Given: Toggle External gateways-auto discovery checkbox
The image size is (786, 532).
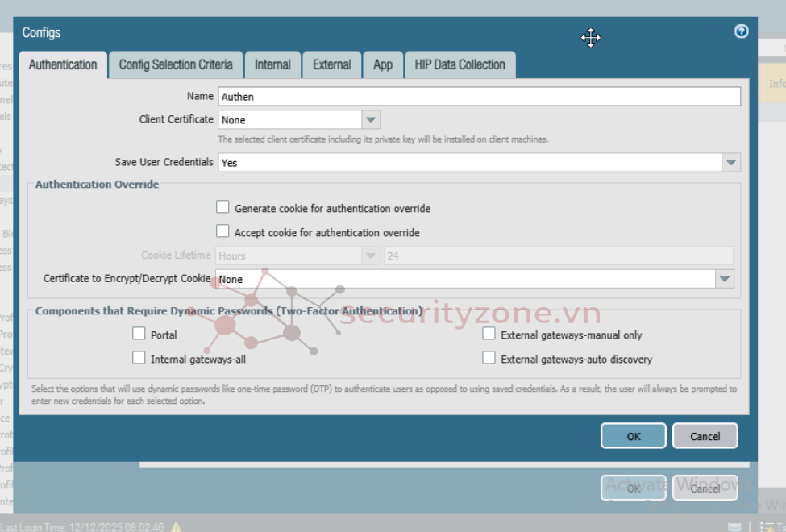Looking at the screenshot, I should click(489, 358).
